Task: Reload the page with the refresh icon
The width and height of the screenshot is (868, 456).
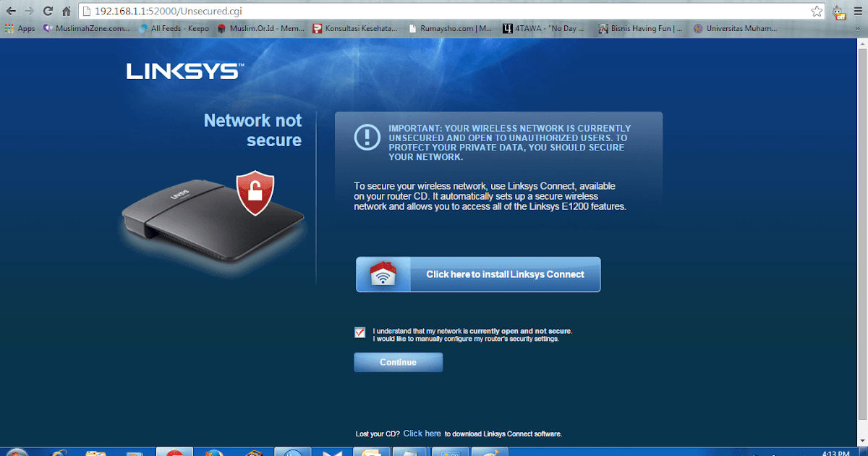Action: 48,11
